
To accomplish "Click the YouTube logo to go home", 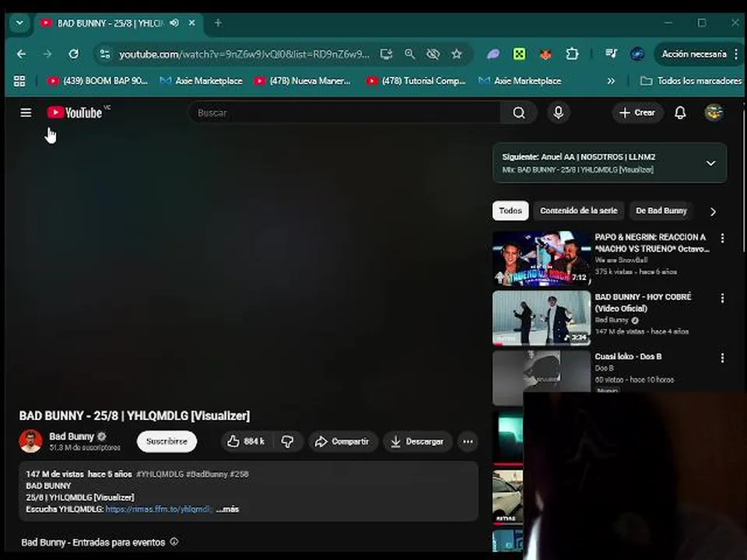I will tap(75, 113).
